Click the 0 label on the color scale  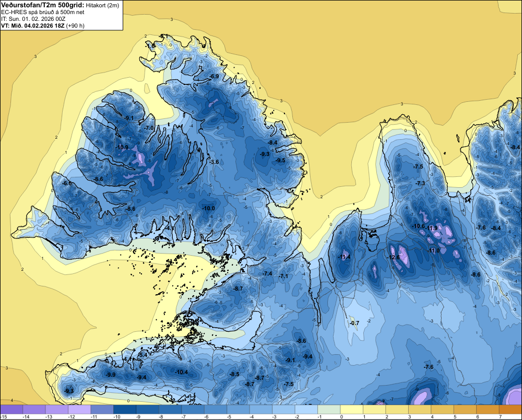coord(341,417)
